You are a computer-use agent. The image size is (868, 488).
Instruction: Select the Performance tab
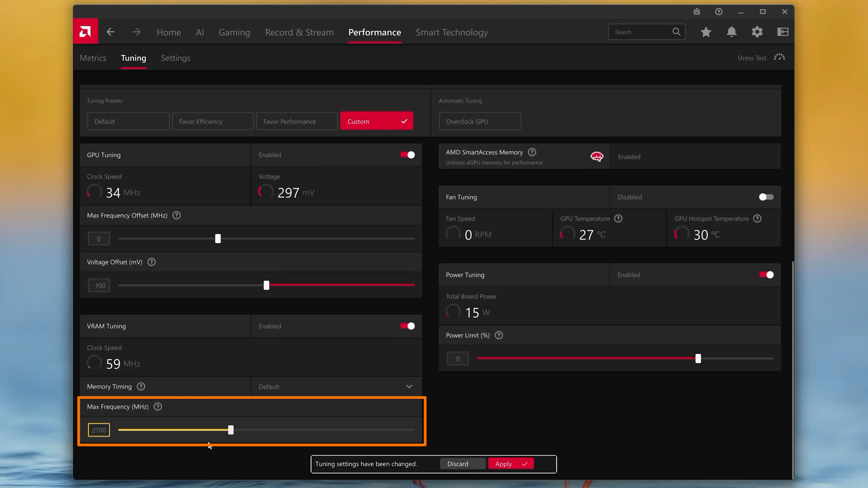point(375,32)
